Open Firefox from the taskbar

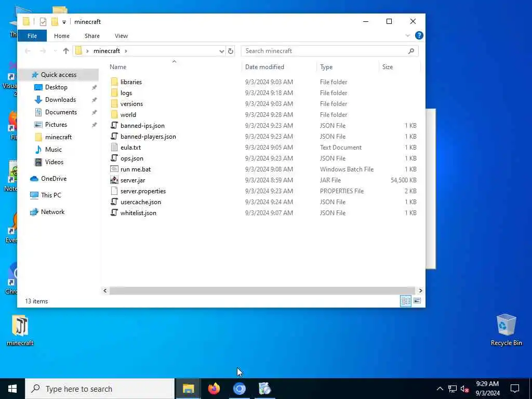pyautogui.click(x=214, y=389)
